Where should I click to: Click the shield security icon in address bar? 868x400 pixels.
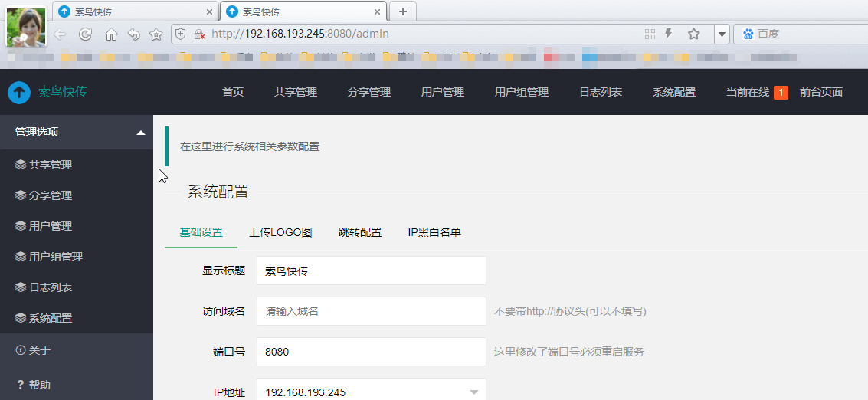(181, 34)
